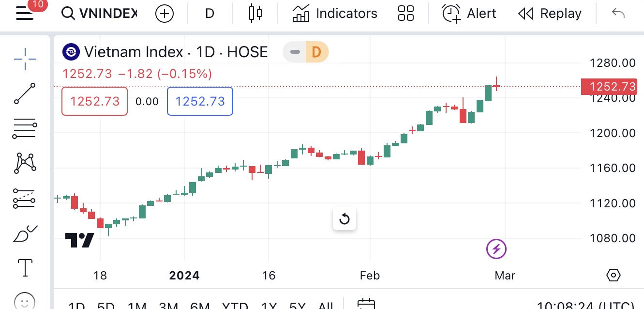Start bar Replay mode

pos(550,13)
